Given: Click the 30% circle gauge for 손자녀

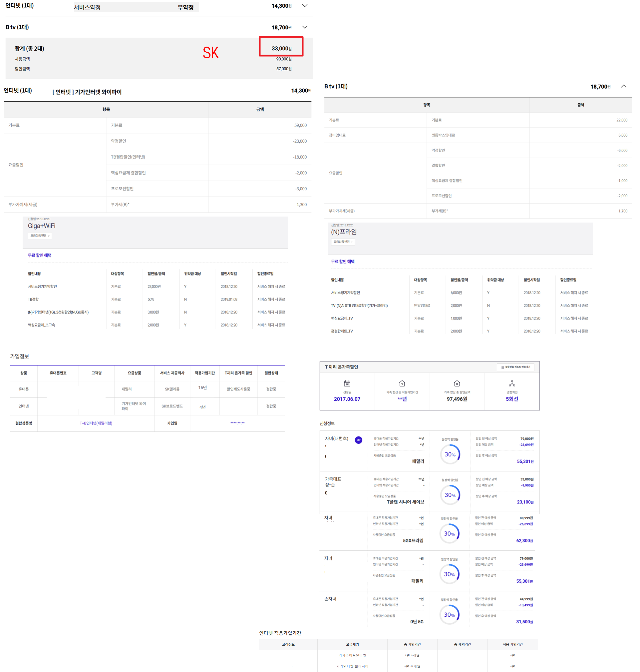Looking at the screenshot, I should 449,615.
